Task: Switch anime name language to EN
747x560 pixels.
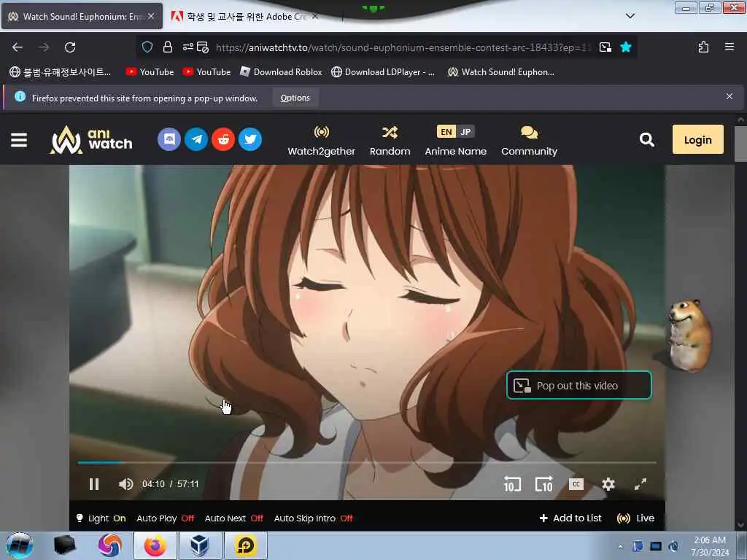Action: coord(446,131)
